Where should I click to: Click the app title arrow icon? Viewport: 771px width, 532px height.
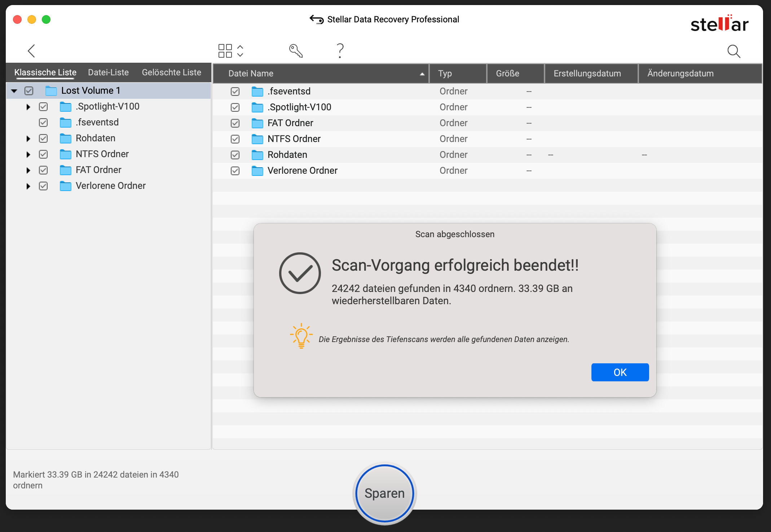click(317, 19)
